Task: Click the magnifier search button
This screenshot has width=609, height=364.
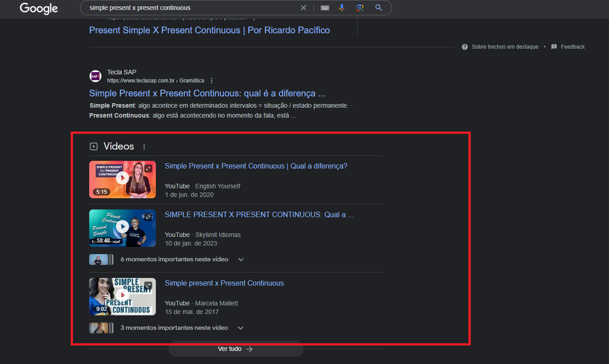Action: 378,8
